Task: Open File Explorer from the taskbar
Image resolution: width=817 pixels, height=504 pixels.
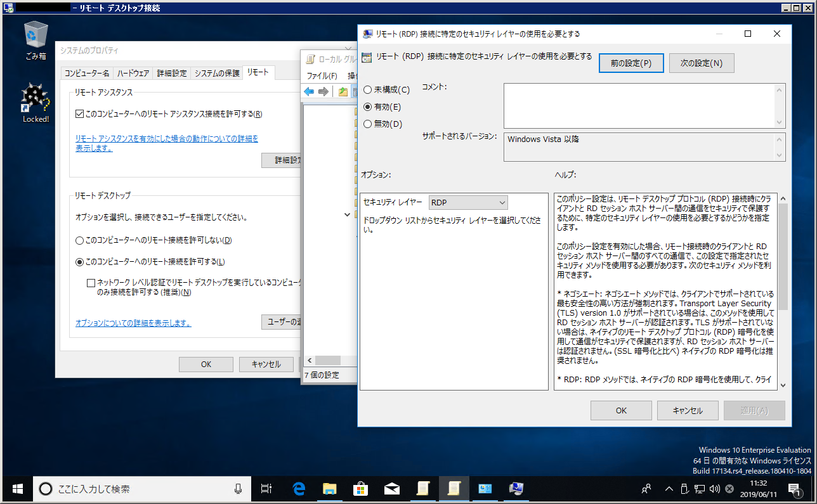Action: tap(330, 489)
